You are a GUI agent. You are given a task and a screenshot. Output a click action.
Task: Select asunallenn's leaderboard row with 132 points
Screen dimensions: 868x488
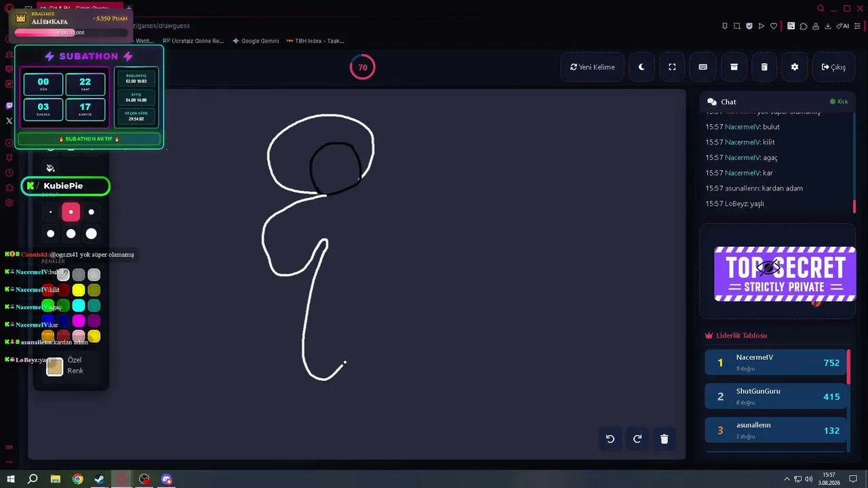point(776,430)
